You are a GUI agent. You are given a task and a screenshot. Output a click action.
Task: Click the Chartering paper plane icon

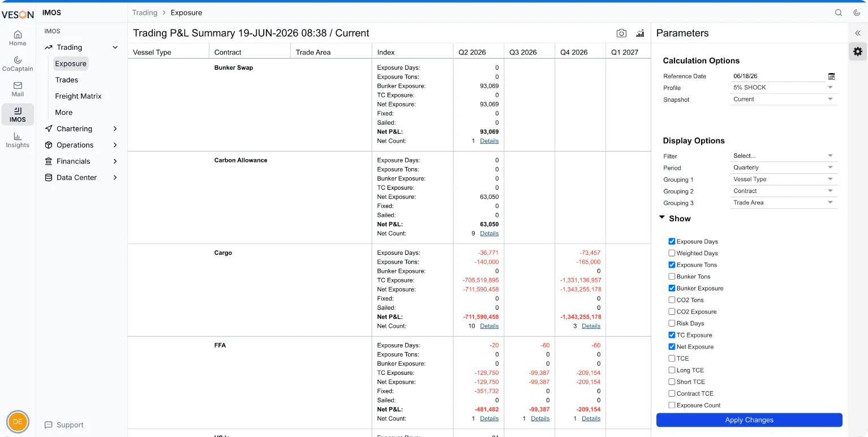click(49, 128)
